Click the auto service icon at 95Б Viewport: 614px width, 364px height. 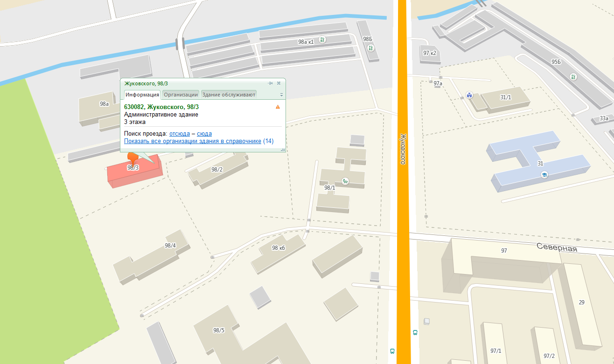tap(573, 76)
